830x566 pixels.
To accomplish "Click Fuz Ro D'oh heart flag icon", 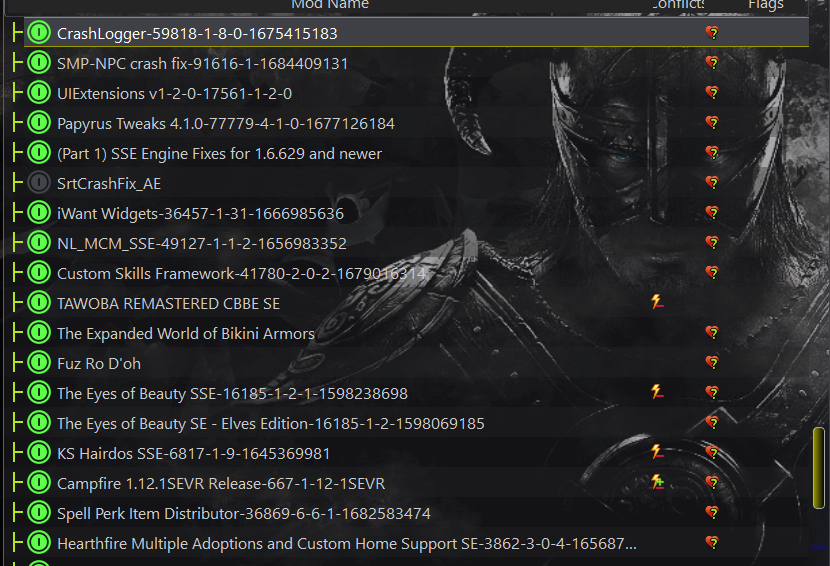I will click(712, 363).
